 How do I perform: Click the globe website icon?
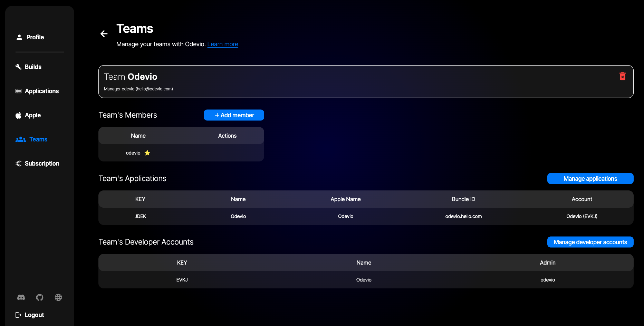[58, 297]
